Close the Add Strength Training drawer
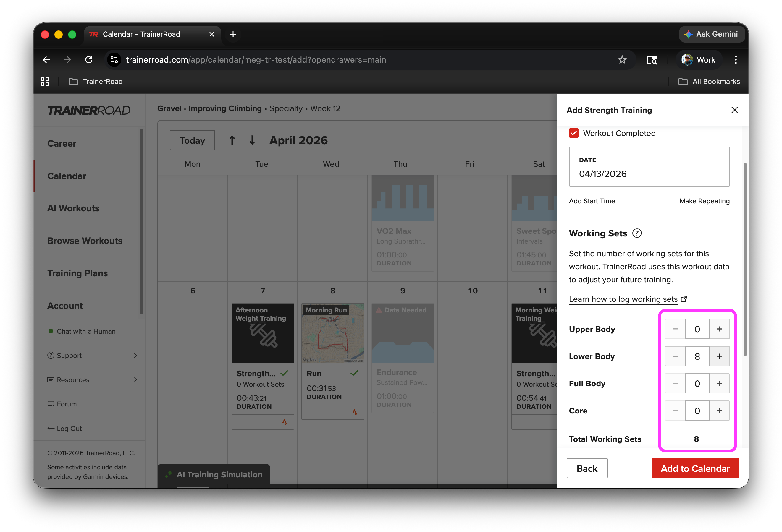Viewport: 782px width, 532px height. click(x=735, y=110)
